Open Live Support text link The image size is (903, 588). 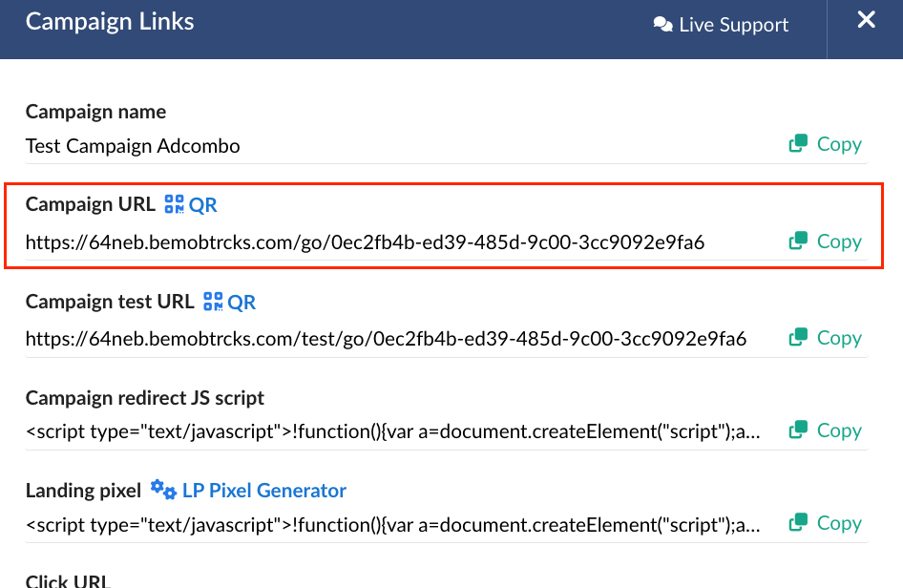[733, 25]
